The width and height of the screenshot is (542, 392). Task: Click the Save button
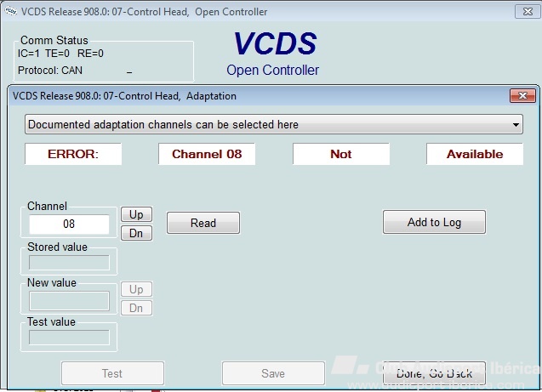273,373
